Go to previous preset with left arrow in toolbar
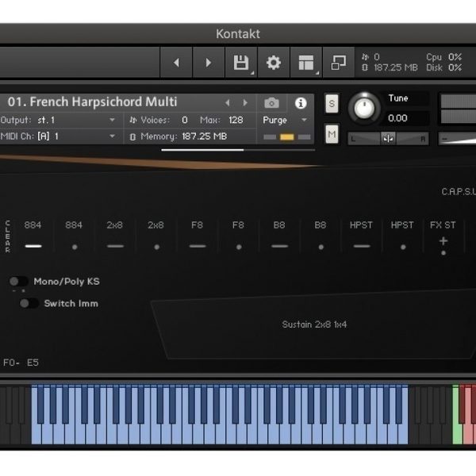Image resolution: width=476 pixels, height=476 pixels. tap(176, 63)
